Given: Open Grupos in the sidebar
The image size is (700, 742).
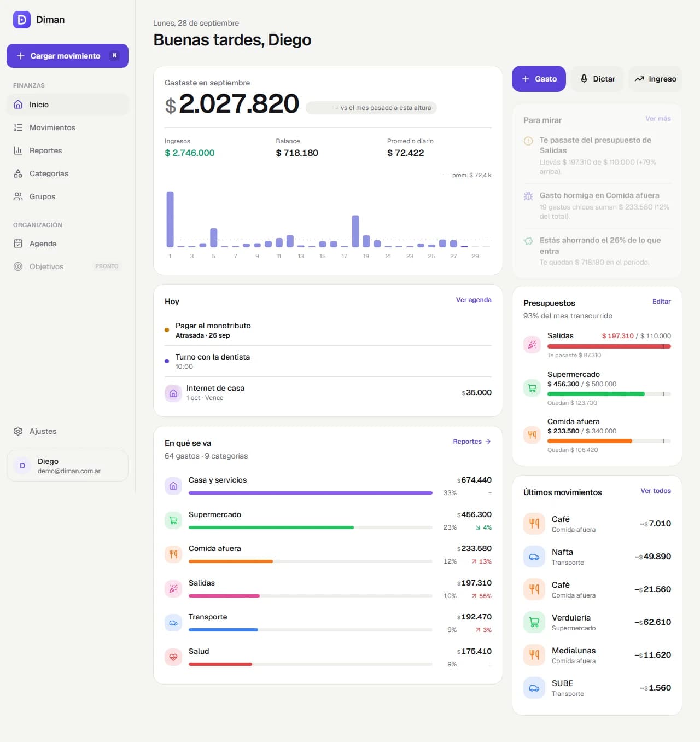Looking at the screenshot, I should pos(68,196).
